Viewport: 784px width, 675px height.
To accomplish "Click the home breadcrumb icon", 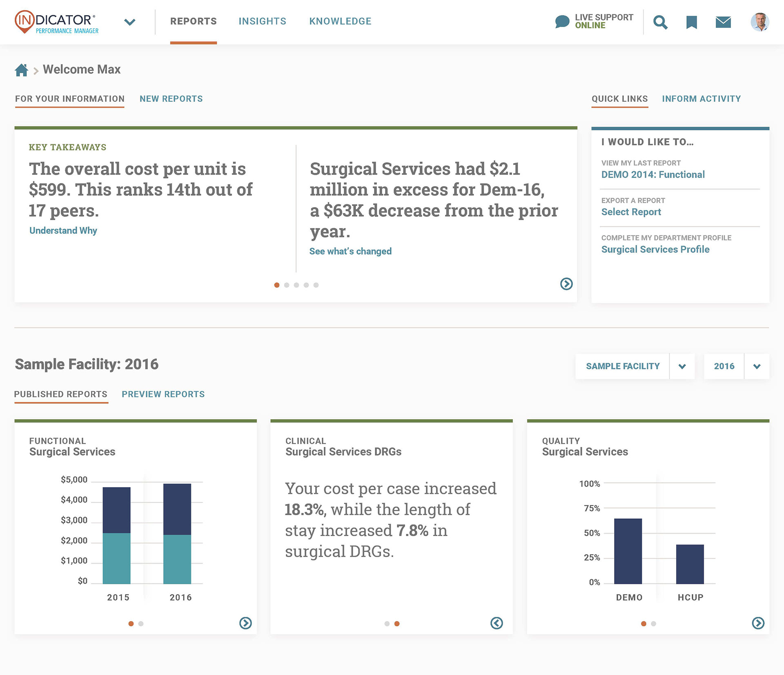I will [21, 70].
